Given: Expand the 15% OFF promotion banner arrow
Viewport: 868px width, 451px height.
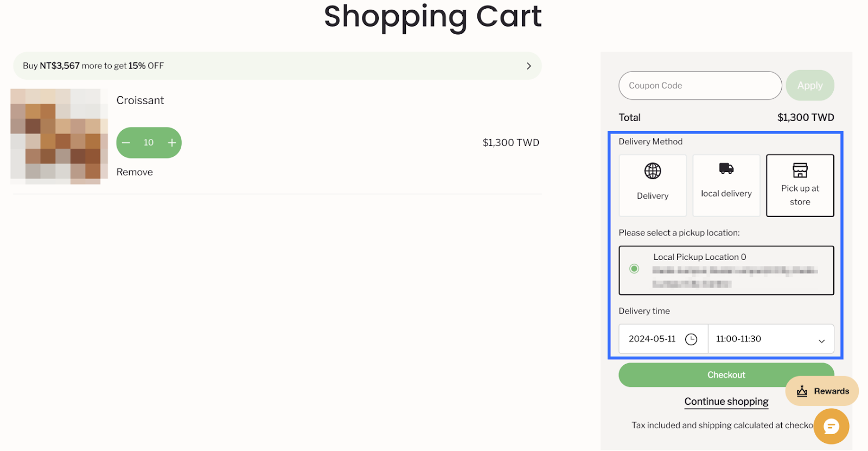Looking at the screenshot, I should [x=528, y=66].
